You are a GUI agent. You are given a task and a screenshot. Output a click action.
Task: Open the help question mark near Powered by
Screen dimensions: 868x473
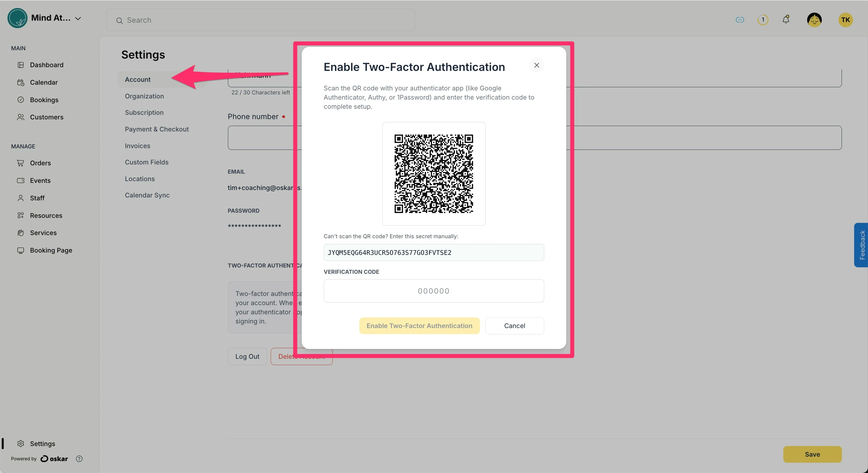pyautogui.click(x=79, y=459)
